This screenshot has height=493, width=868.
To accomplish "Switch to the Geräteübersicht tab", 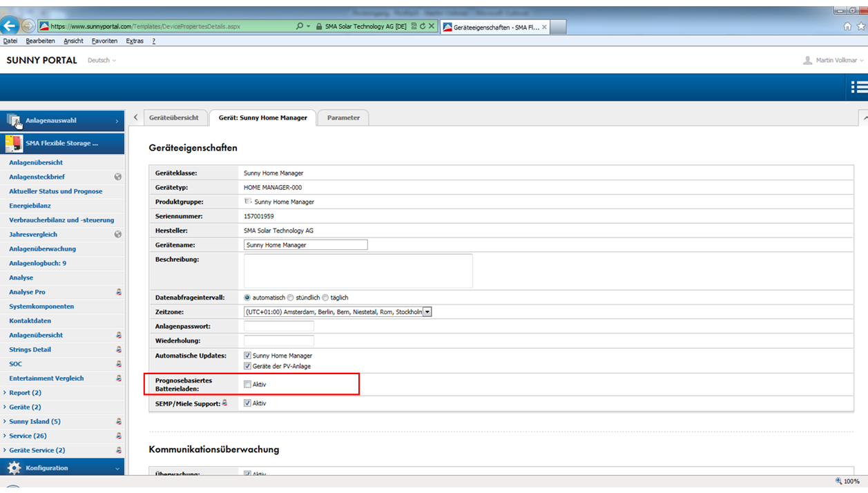I will click(x=174, y=117).
